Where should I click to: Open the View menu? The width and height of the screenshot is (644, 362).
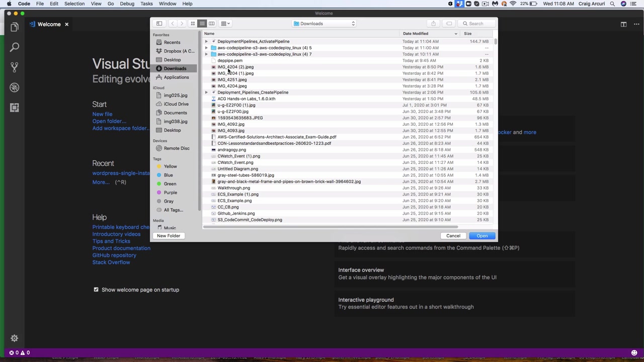click(96, 4)
